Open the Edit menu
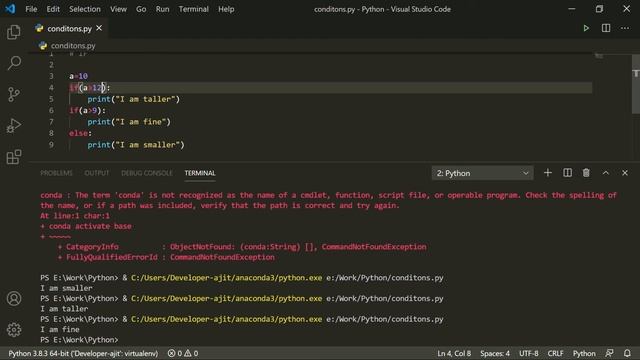This screenshot has width=640, height=360. click(x=53, y=9)
